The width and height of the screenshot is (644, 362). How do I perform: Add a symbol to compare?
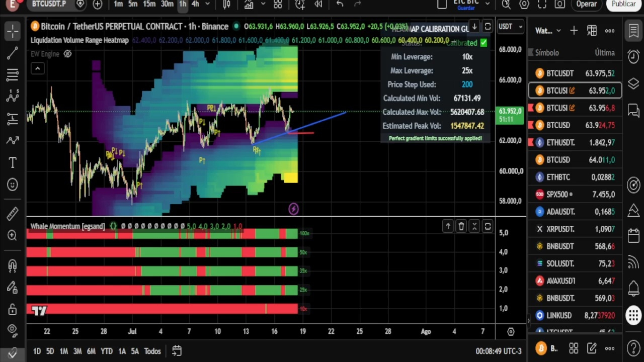[98, 4]
